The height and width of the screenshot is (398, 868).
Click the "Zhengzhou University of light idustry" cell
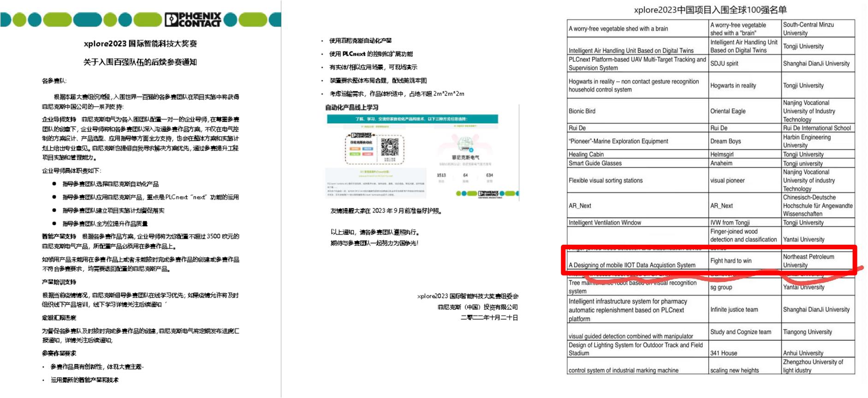click(818, 366)
